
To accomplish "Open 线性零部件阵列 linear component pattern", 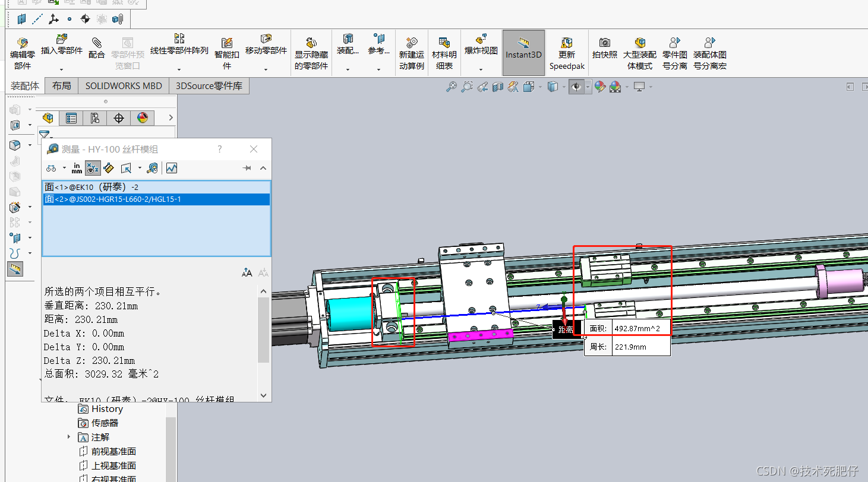I will click(179, 45).
